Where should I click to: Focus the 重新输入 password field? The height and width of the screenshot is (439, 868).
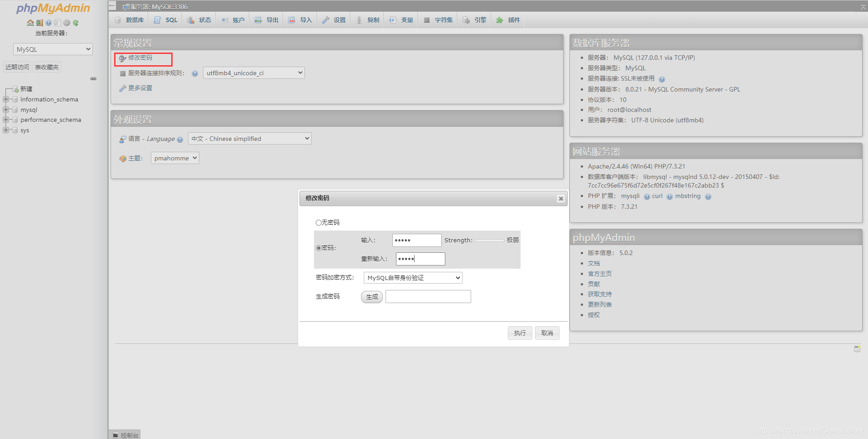pyautogui.click(x=420, y=259)
